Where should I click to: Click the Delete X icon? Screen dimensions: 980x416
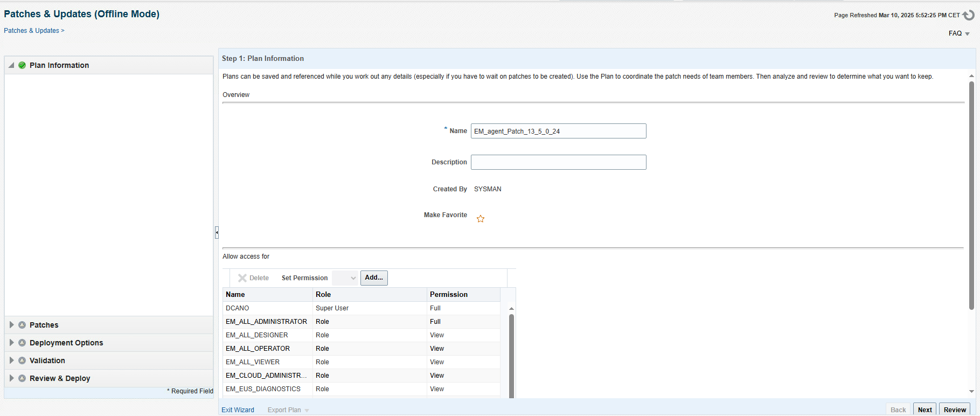click(x=242, y=278)
